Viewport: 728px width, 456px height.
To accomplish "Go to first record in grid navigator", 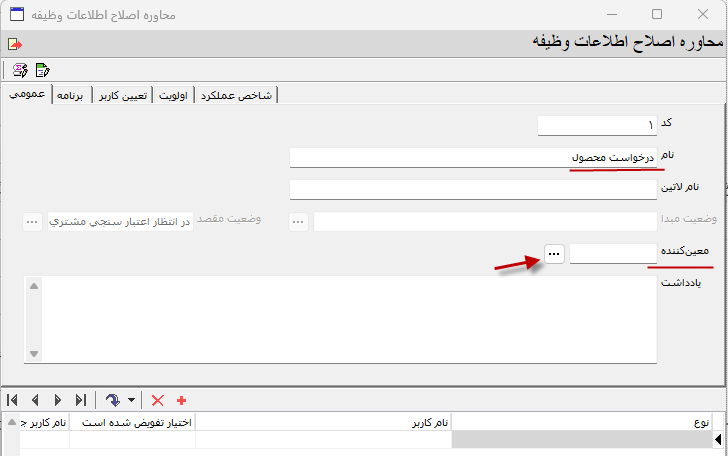I will click(13, 399).
